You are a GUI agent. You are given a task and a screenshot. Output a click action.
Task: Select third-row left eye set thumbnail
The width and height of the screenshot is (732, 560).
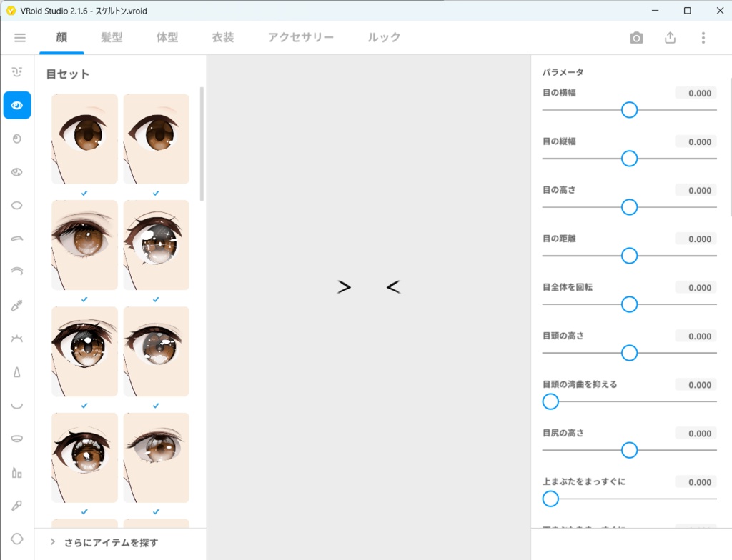pos(84,351)
